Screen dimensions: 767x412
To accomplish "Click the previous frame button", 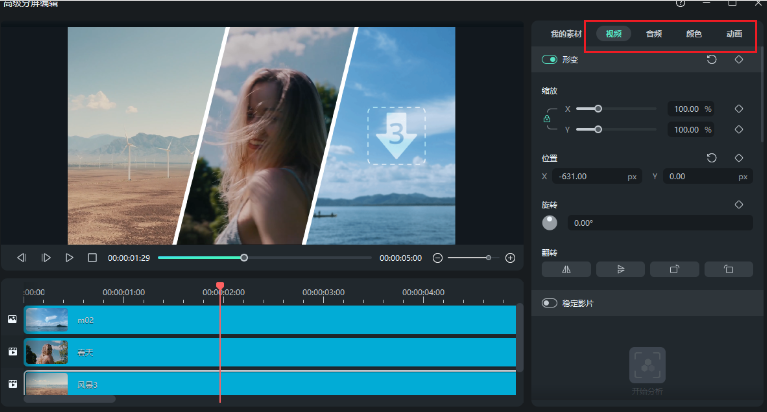I will [21, 258].
